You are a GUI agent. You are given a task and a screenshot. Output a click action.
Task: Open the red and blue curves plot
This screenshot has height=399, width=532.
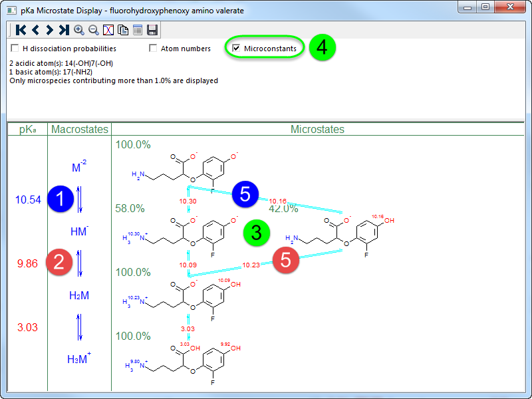click(x=108, y=30)
